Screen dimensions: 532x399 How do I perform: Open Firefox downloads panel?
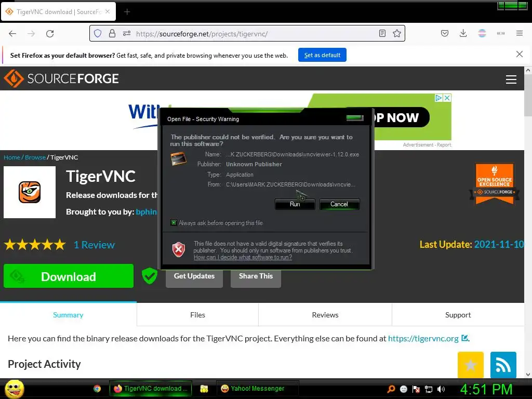coord(463,33)
